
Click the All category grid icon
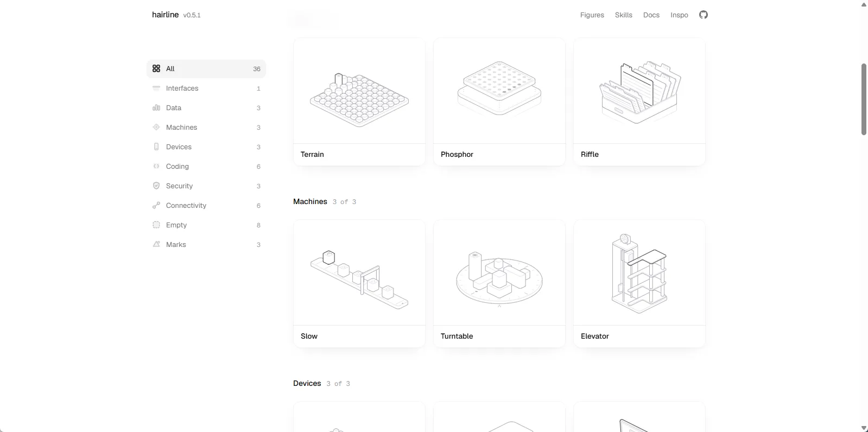(x=156, y=68)
